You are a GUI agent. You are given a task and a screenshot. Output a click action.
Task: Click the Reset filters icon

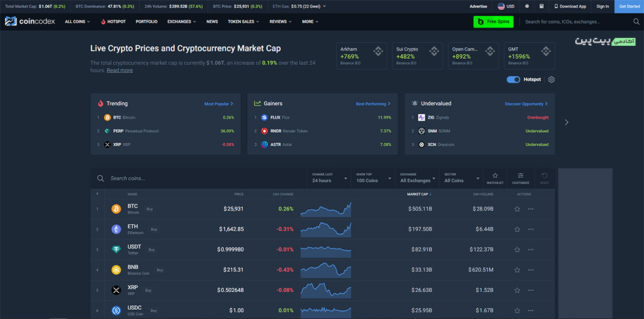545,178
